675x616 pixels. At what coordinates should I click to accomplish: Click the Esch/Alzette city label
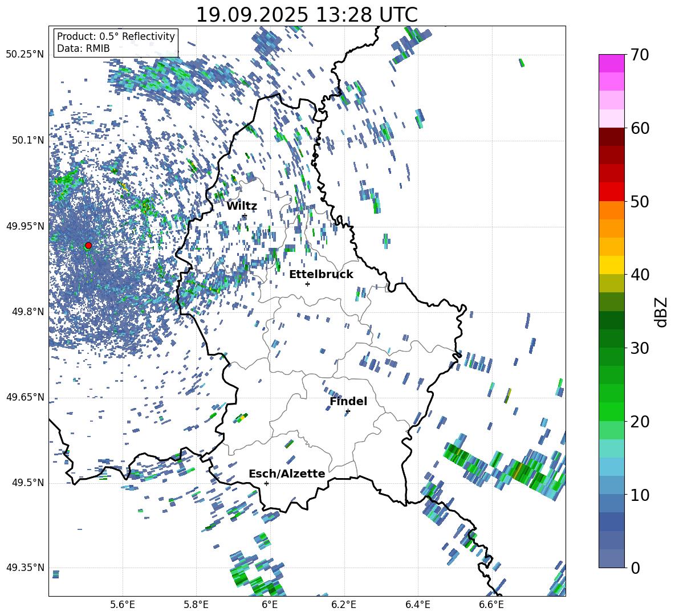pyautogui.click(x=287, y=474)
